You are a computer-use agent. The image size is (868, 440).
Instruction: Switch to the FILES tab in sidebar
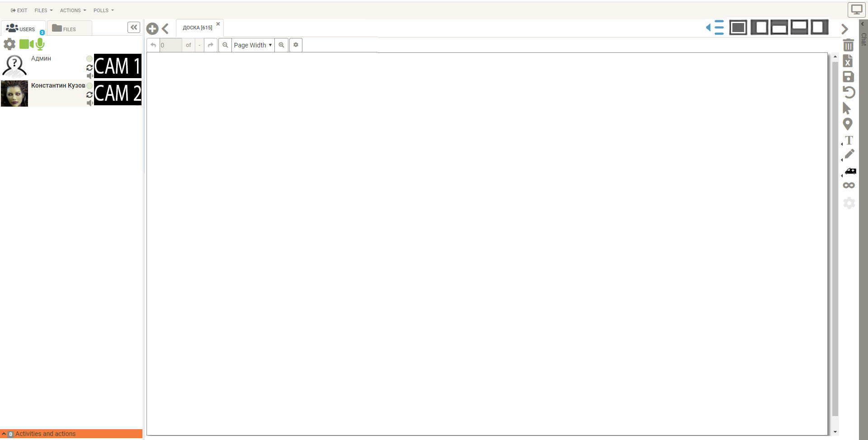click(64, 29)
